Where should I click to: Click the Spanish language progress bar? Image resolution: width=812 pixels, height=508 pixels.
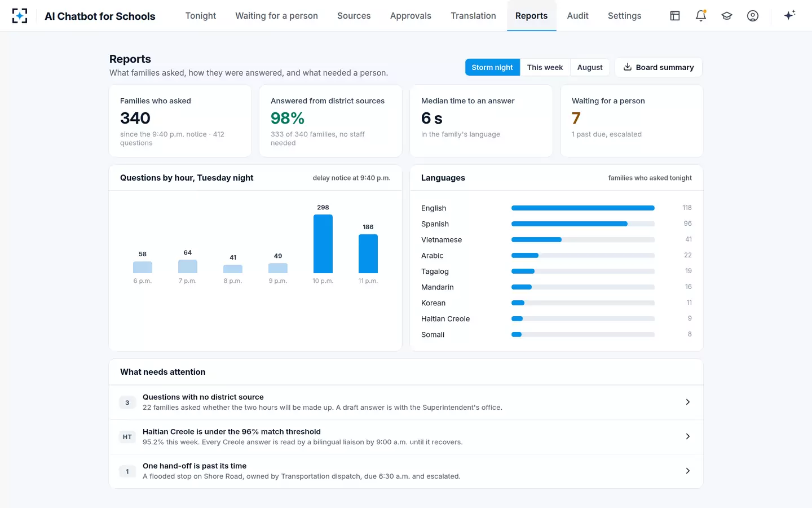(583, 224)
